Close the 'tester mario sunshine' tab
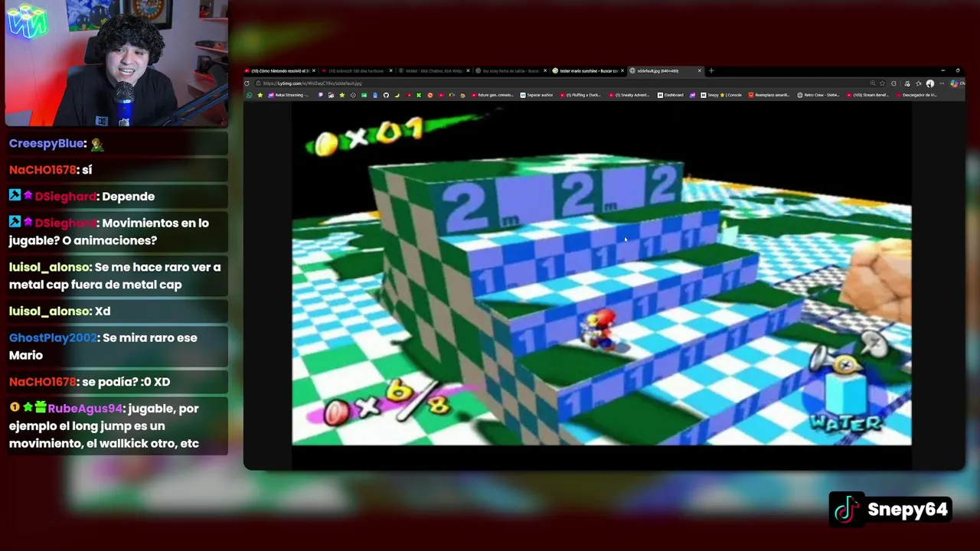This screenshot has height=551, width=980. click(622, 71)
